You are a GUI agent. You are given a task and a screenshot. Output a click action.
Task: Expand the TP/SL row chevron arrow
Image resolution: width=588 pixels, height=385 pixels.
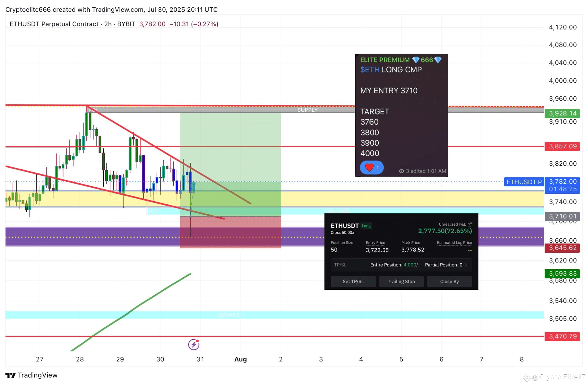[467, 265]
